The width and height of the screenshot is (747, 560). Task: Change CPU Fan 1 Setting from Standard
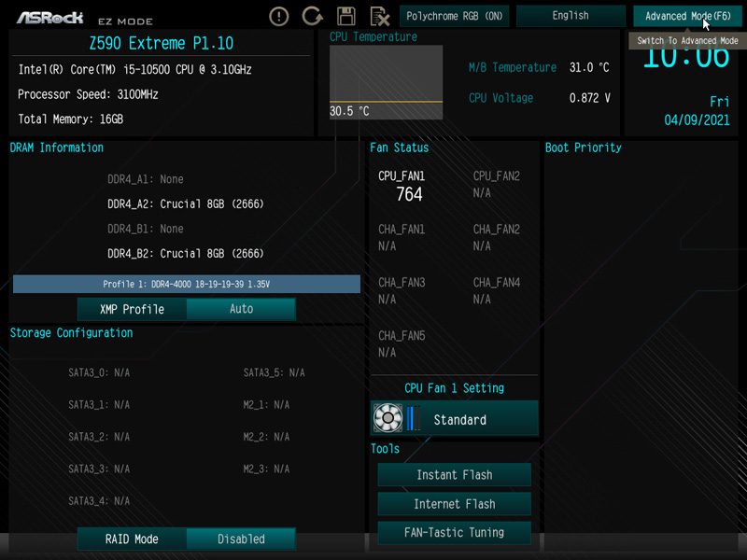tap(455, 418)
